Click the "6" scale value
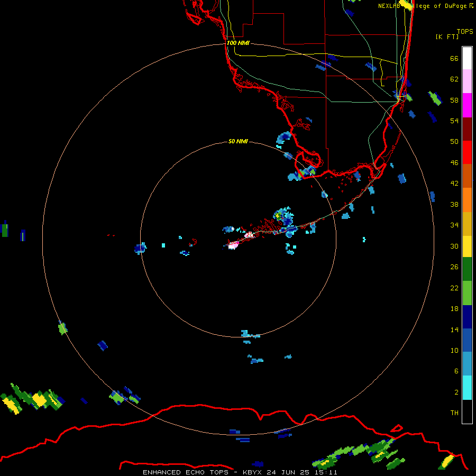The width and height of the screenshot is (476, 476). 456,371
